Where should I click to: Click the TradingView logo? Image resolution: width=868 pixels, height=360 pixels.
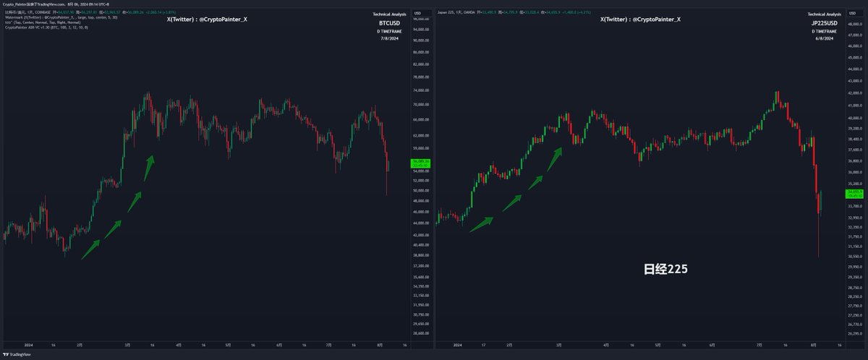[17, 354]
